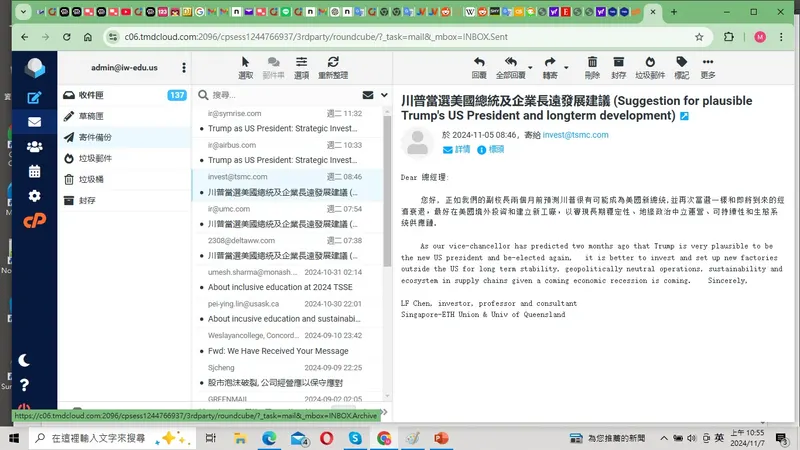Bookmark this page star icon
Image resolution: width=800 pixels, height=450 pixels.
coord(699,37)
